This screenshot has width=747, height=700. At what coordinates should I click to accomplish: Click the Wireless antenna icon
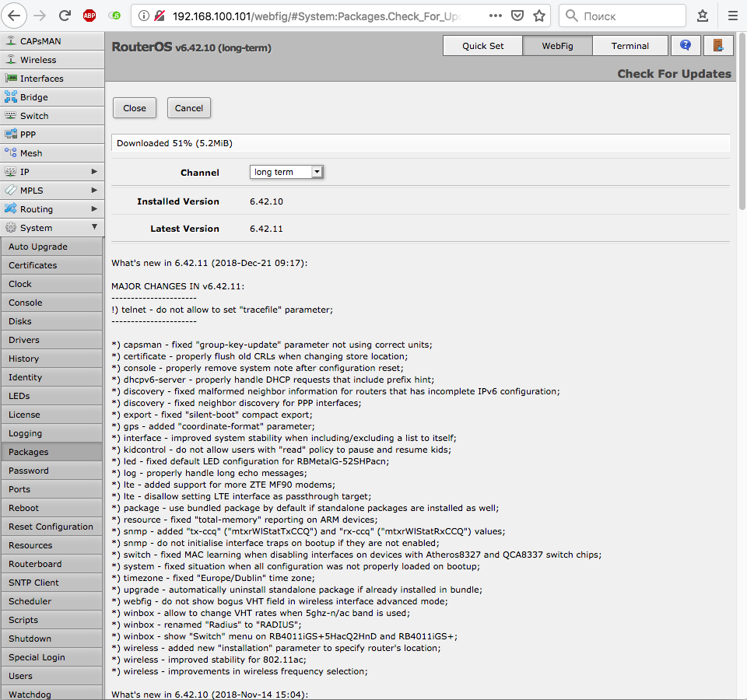10,60
